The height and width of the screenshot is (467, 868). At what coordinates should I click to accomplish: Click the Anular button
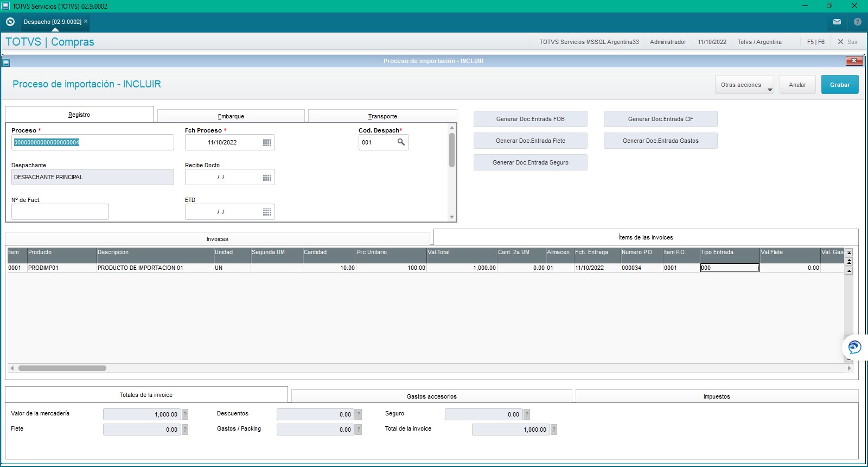click(797, 85)
